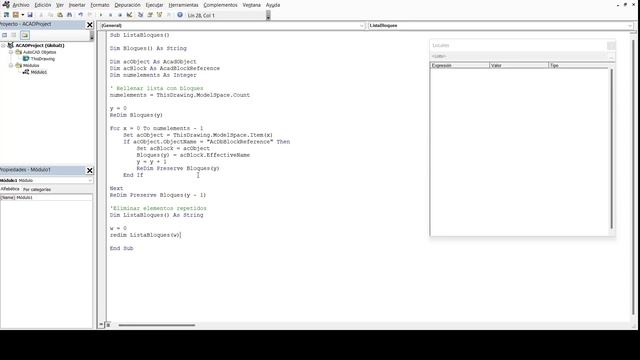This screenshot has width=640, height=360.
Task: Select ThisDrawing in project tree
Action: [42, 59]
